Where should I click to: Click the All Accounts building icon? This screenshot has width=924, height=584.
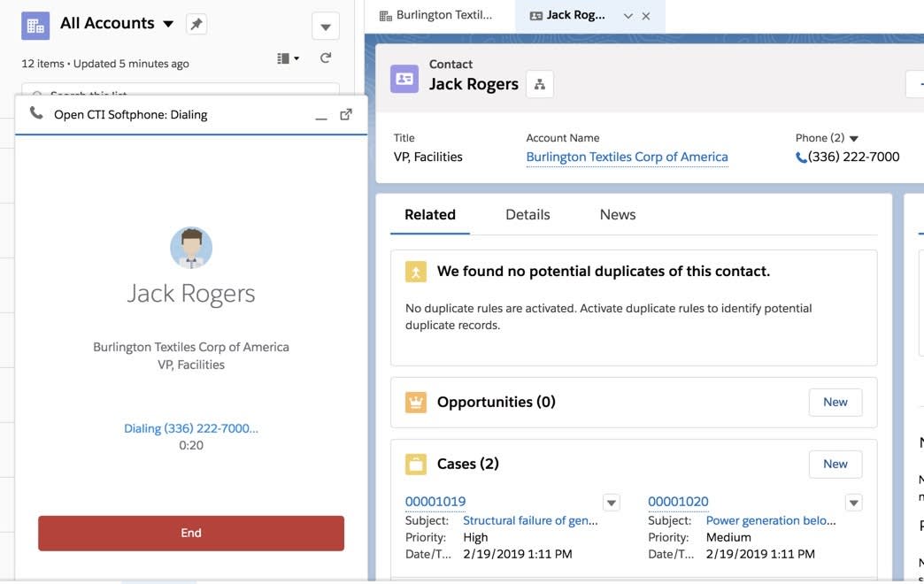pos(35,26)
